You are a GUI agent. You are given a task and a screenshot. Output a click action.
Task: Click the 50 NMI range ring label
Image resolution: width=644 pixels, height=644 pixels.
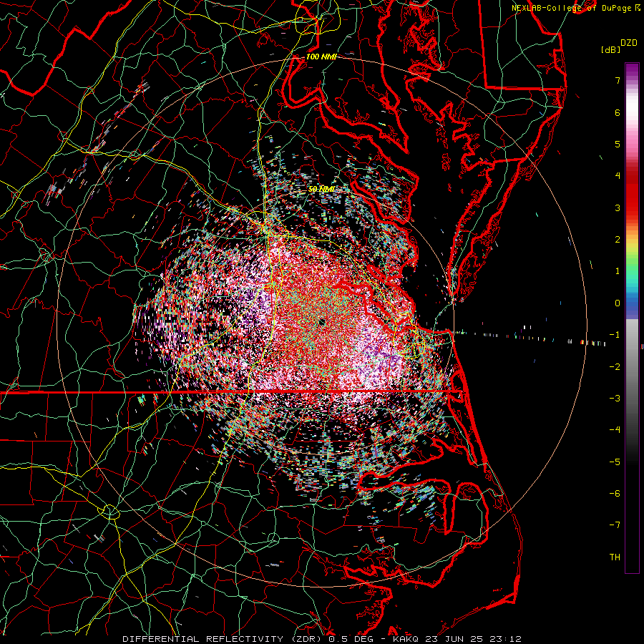pyautogui.click(x=321, y=190)
